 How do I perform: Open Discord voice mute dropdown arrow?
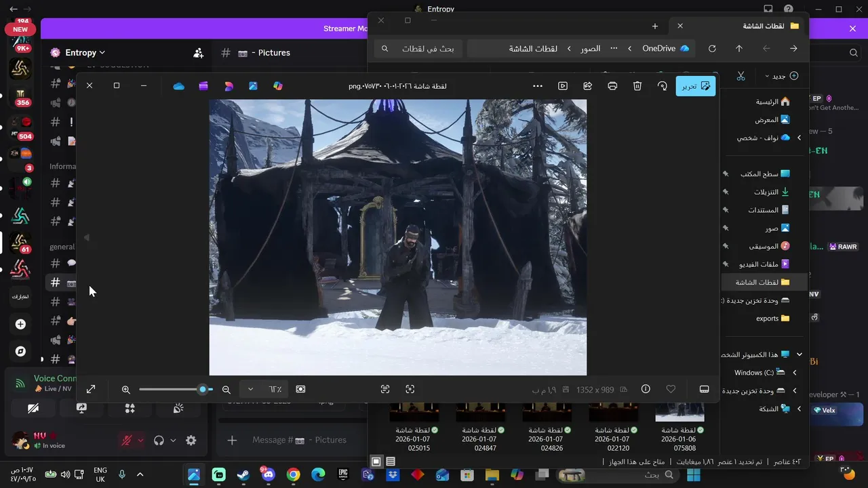pyautogui.click(x=140, y=441)
